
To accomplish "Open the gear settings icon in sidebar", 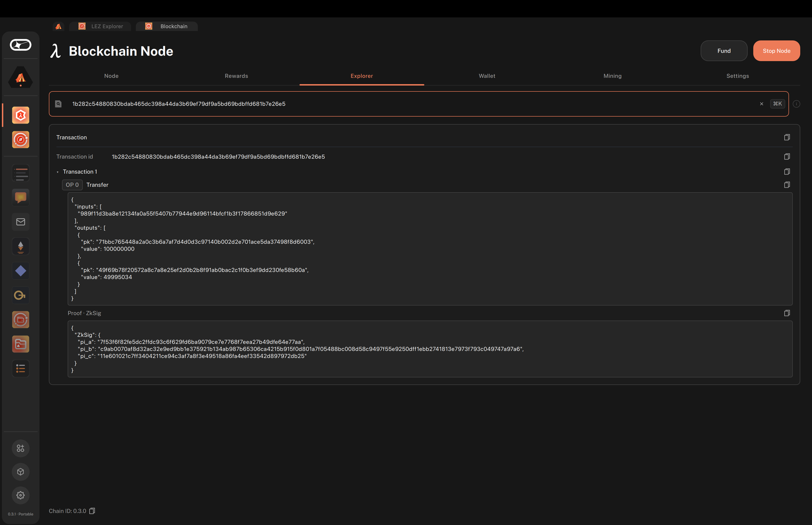I will coord(21,495).
